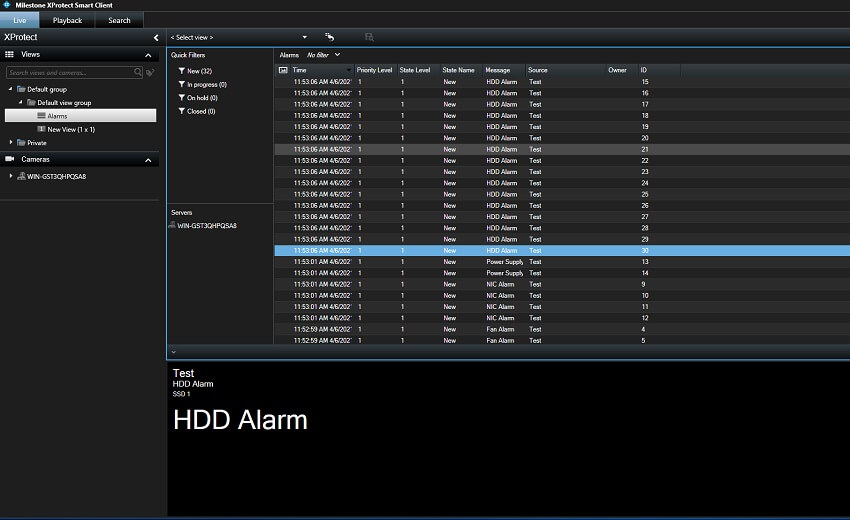
Task: Click the large HDD Alarm preview text
Action: click(x=240, y=420)
